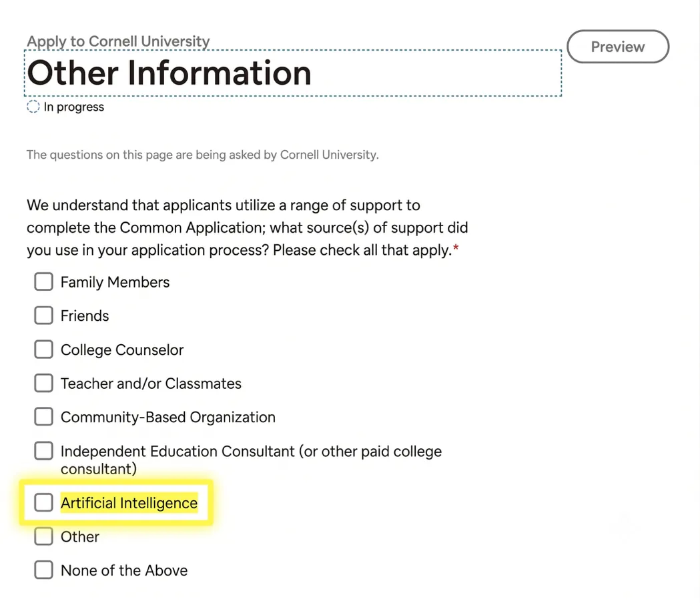Tick the Friends checkbox

point(44,315)
